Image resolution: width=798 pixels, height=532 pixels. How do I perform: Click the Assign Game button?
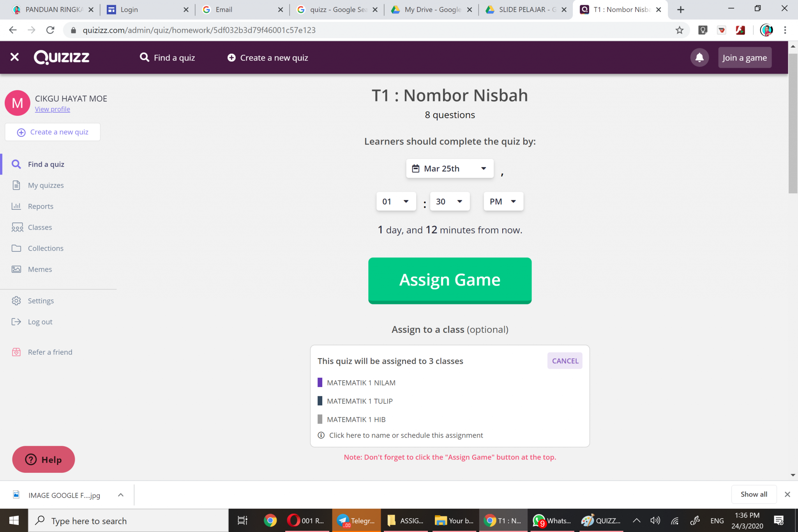click(450, 280)
